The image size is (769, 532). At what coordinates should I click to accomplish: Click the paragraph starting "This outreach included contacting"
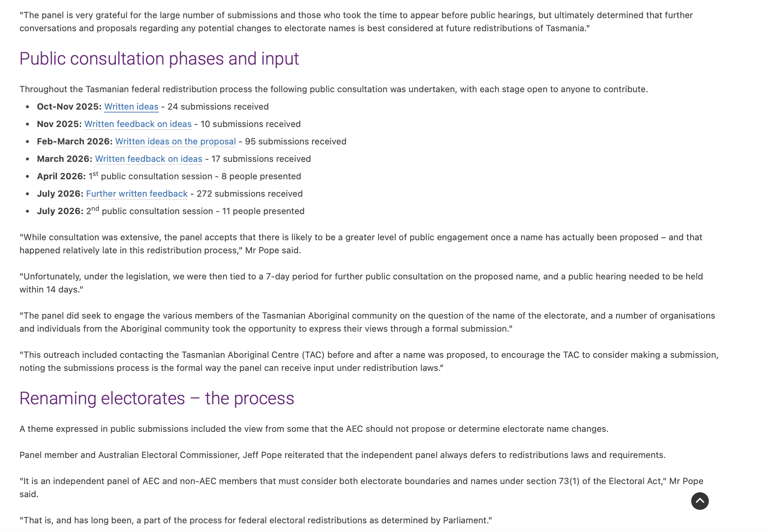coord(369,361)
